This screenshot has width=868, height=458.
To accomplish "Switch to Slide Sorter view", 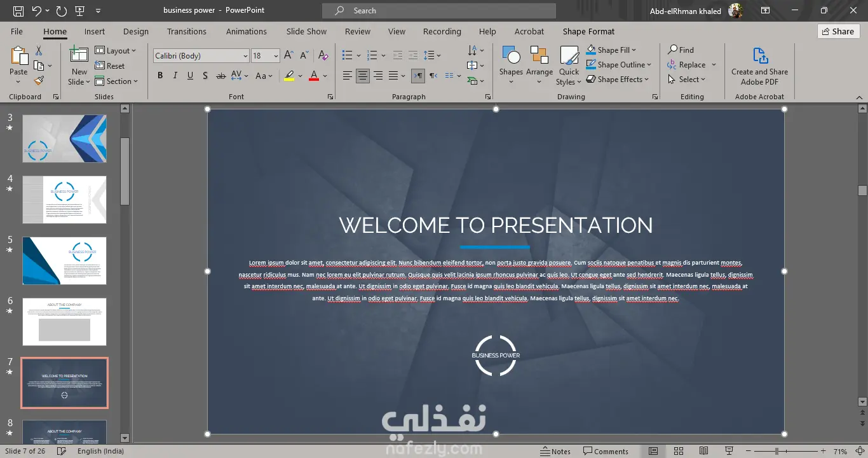I will click(679, 451).
